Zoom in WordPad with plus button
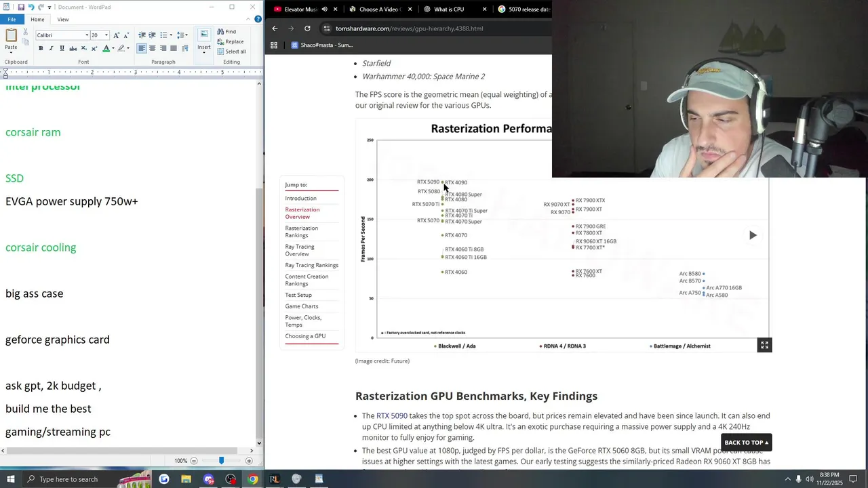The height and width of the screenshot is (488, 868). click(x=249, y=461)
